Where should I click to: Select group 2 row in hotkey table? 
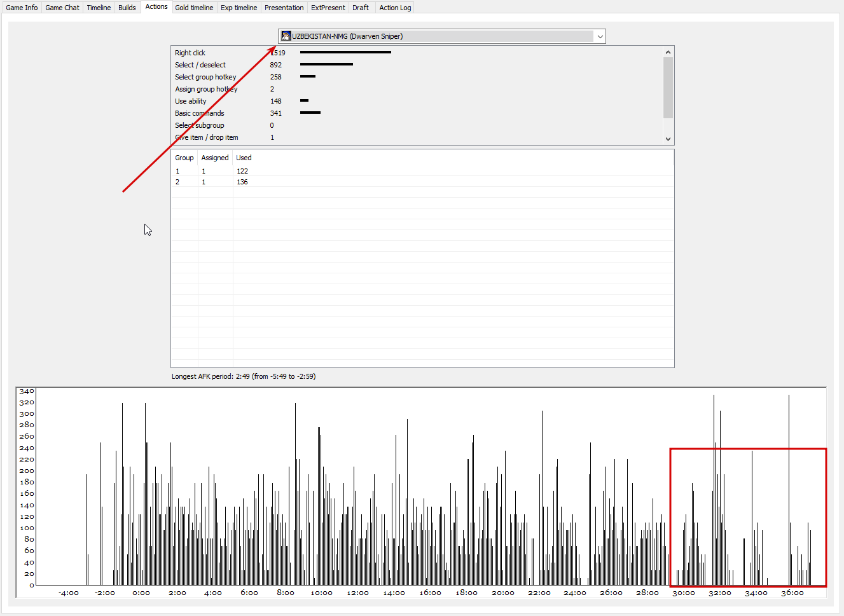point(422,182)
